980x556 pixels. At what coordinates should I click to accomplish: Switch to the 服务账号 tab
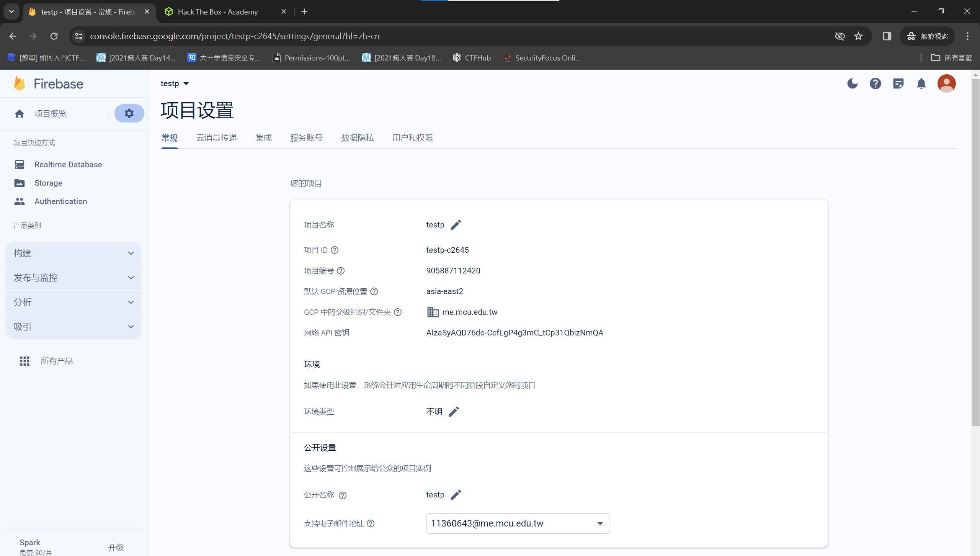pyautogui.click(x=306, y=138)
